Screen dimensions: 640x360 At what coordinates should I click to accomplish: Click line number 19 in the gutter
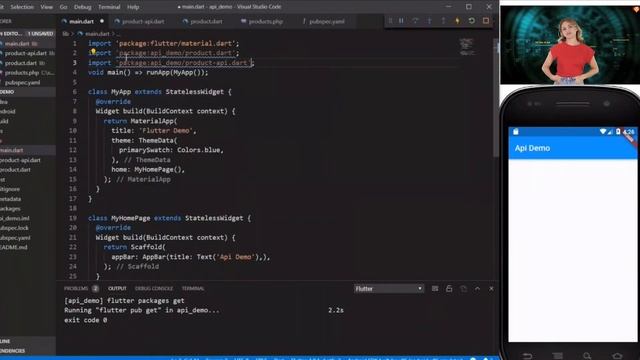(x=73, y=218)
